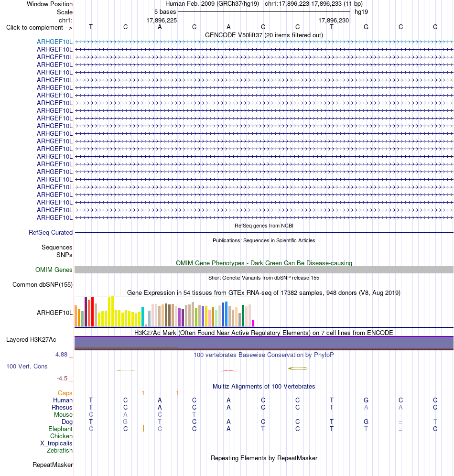
Task: Open 'Multiz Alignments of 100 Vertebrates' title
Action: (x=264, y=387)
